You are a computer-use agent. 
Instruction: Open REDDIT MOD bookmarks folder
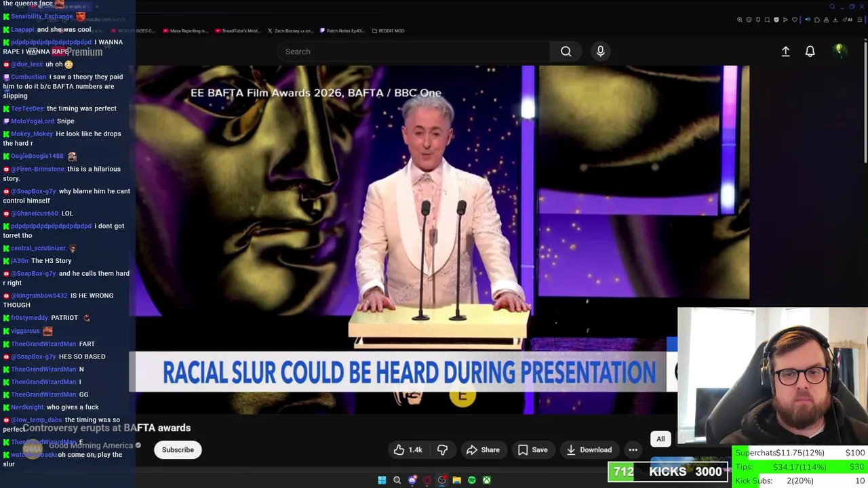388,30
